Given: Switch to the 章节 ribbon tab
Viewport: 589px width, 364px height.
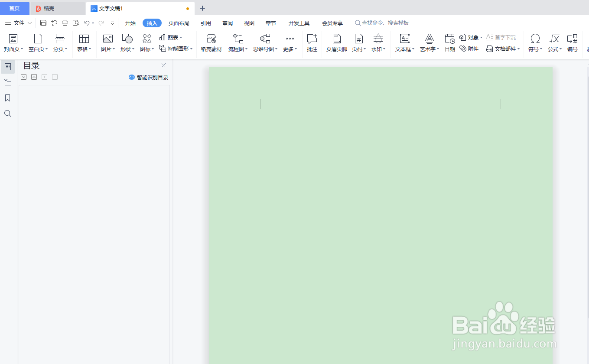Looking at the screenshot, I should coord(271,23).
